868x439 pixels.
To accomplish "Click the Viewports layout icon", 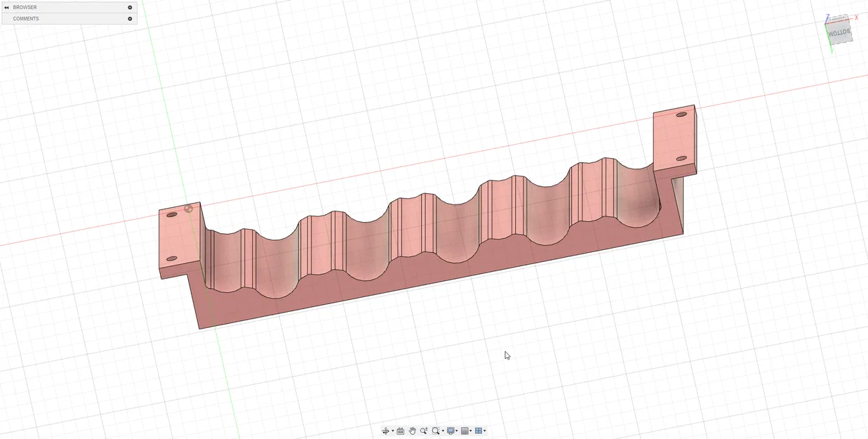I will (x=479, y=431).
